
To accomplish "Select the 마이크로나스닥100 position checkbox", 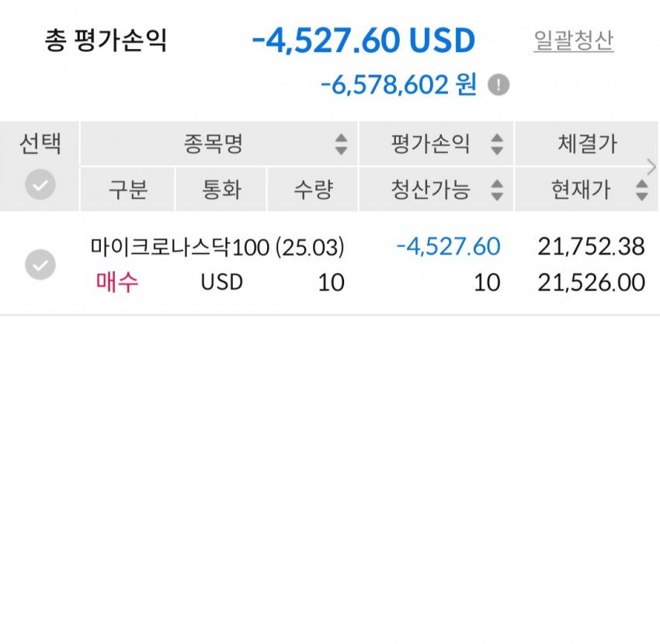I will point(40,265).
